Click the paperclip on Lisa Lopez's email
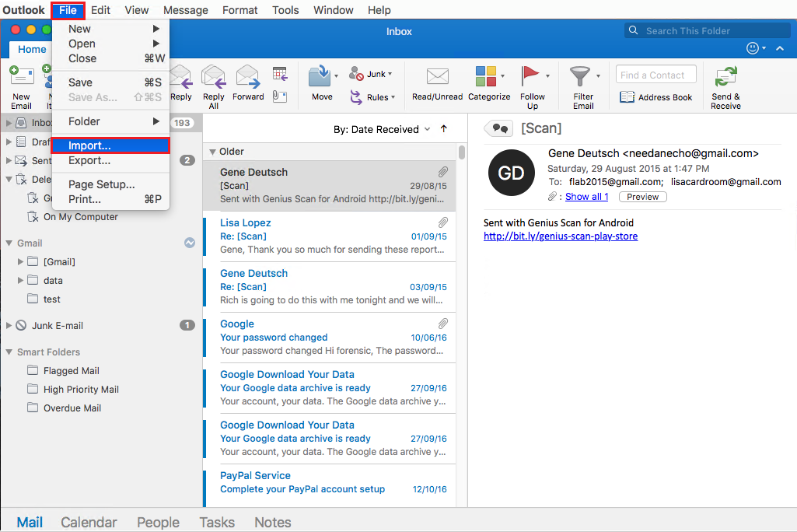The width and height of the screenshot is (797, 532). click(x=442, y=222)
